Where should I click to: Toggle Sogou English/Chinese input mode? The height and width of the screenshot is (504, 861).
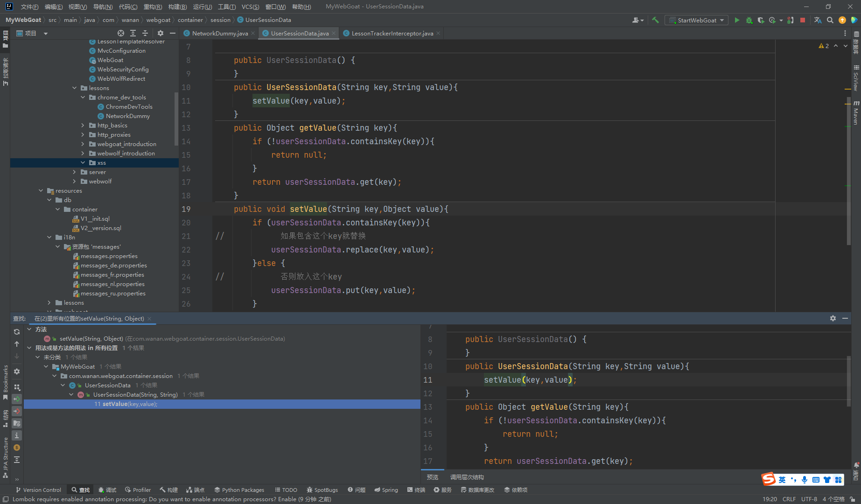click(x=782, y=480)
